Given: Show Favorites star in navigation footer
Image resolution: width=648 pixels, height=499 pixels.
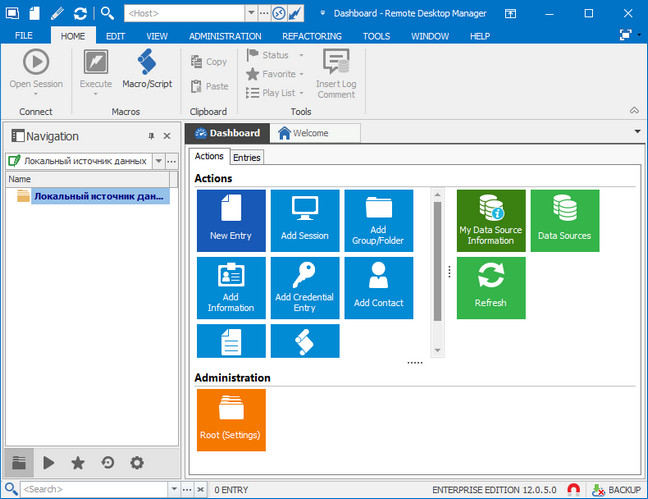Looking at the screenshot, I should (78, 463).
